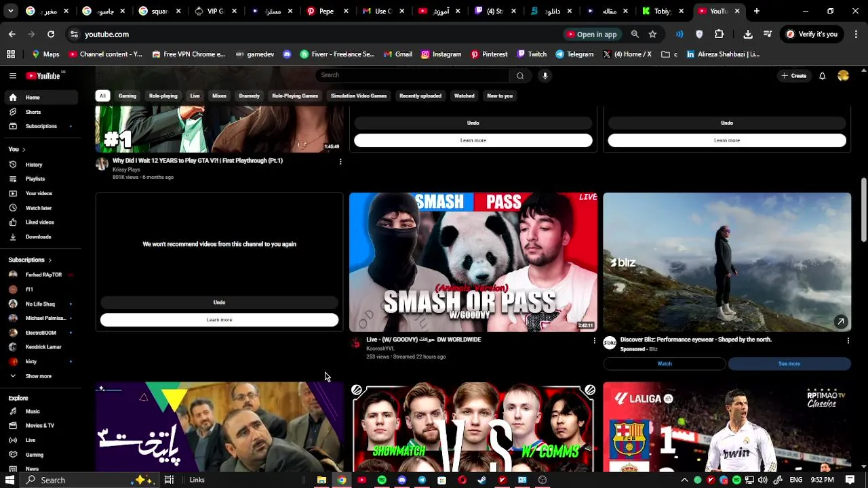The height and width of the screenshot is (488, 868).
Task: Open the YouTube notifications bell
Action: [822, 76]
